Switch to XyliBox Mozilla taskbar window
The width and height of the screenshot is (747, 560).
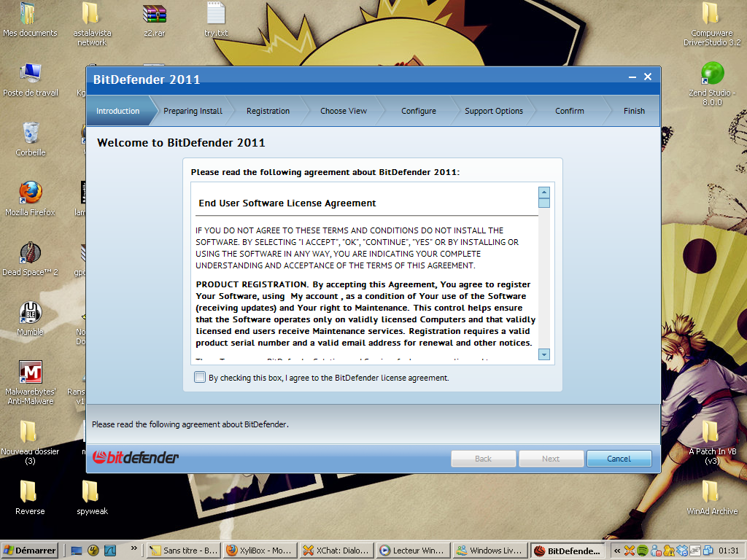(x=260, y=551)
